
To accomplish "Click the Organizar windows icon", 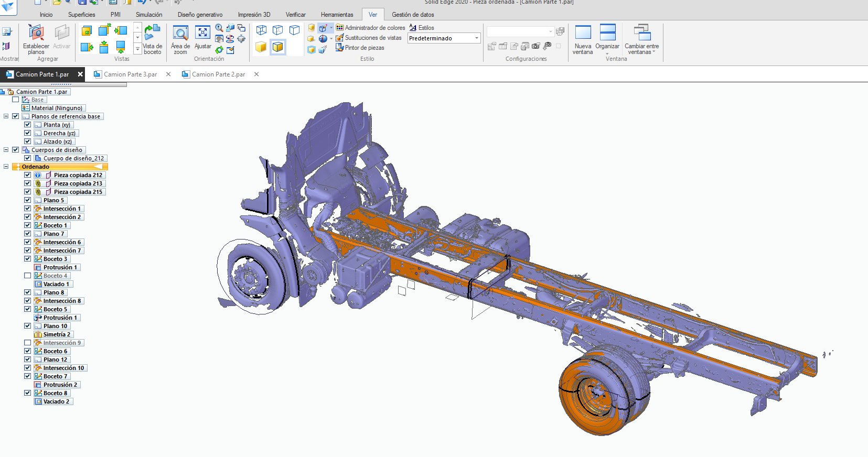I will click(607, 32).
